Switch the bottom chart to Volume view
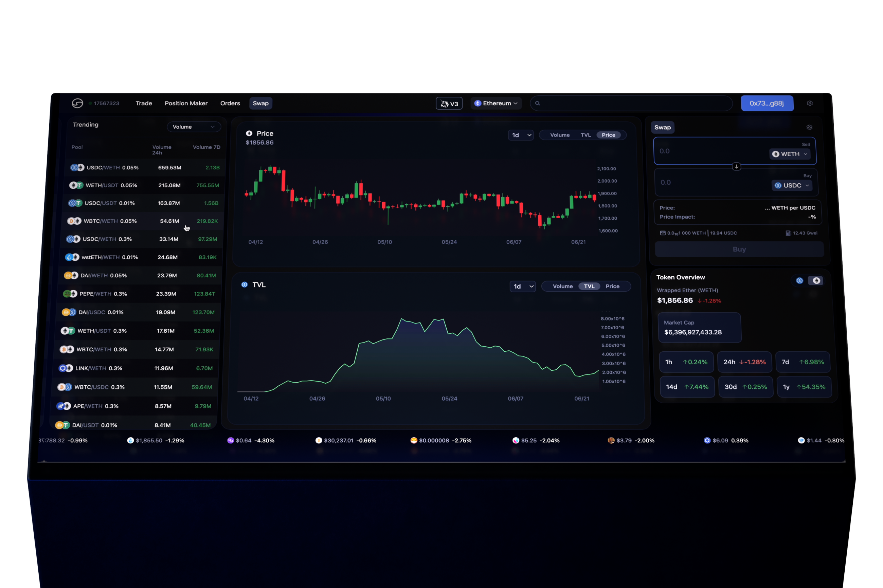Screen dimensions: 883x588 coord(562,286)
